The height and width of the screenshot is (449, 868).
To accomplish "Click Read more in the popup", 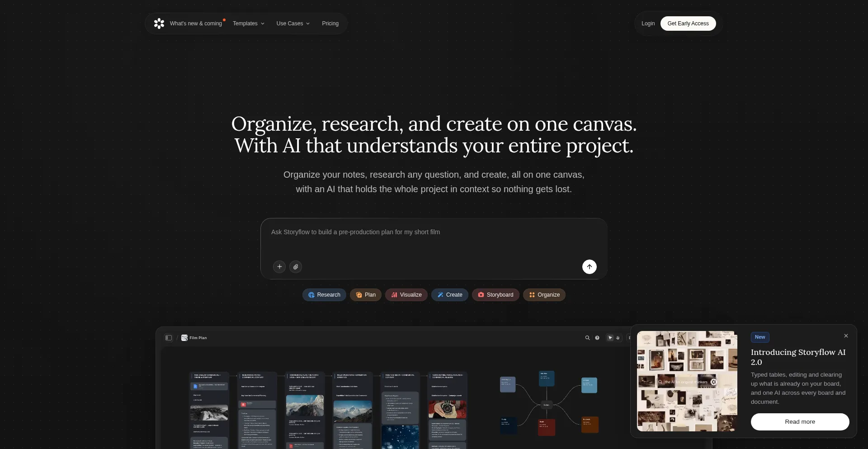I will tap(800, 422).
